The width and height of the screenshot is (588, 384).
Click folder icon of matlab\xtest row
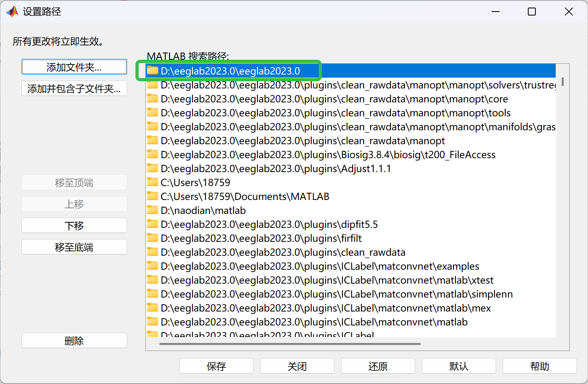153,280
